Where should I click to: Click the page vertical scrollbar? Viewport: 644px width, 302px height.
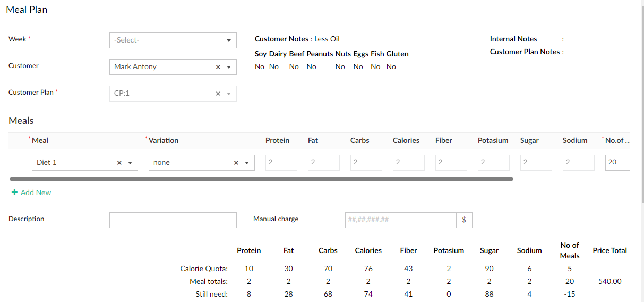point(641,106)
